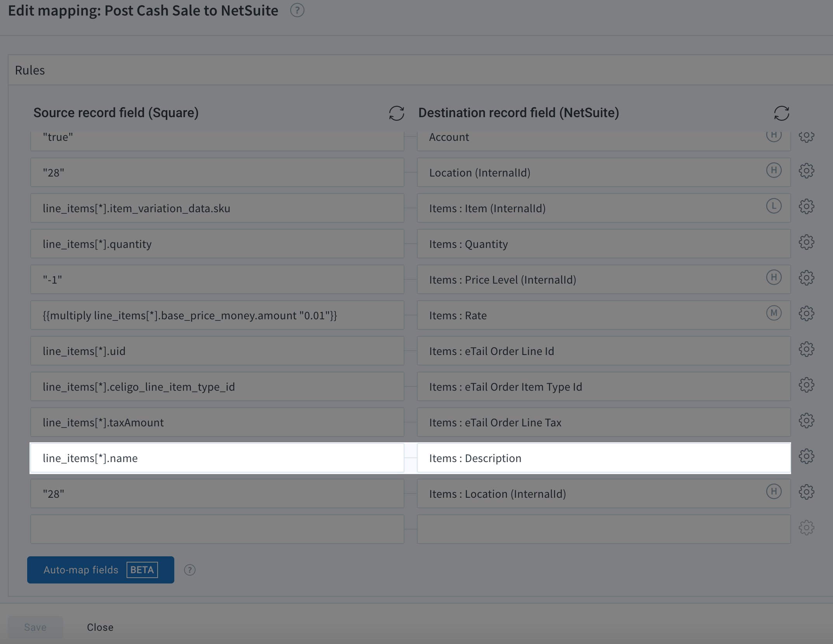Edit source line_items[*].celigo_line_item_type_id field
Viewport: 833px width, 644px height.
pos(217,386)
